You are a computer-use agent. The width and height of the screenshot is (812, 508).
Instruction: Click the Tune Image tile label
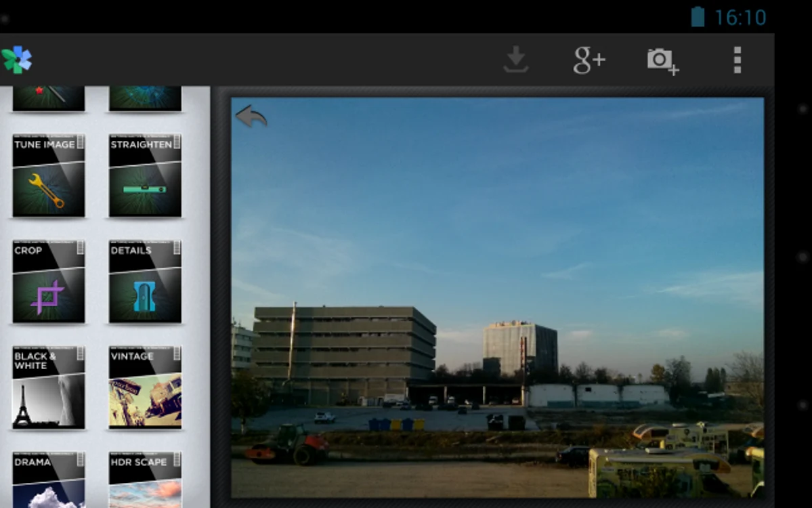(x=45, y=144)
